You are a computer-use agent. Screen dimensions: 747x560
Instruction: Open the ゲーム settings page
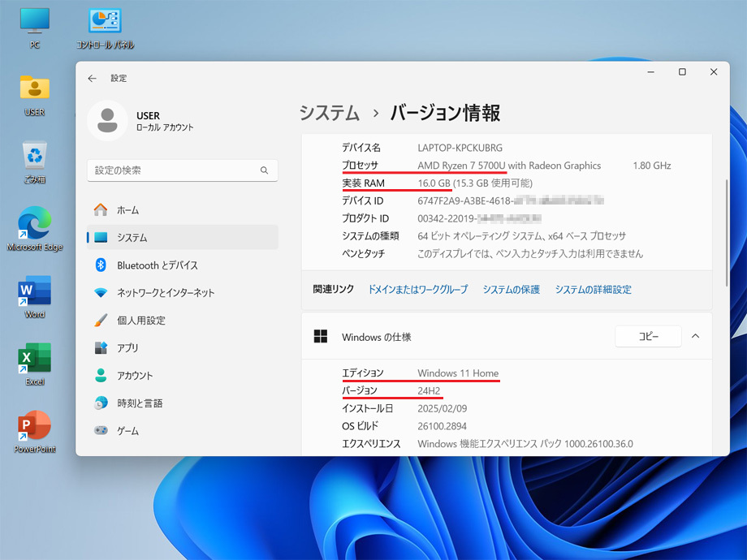click(x=183, y=430)
